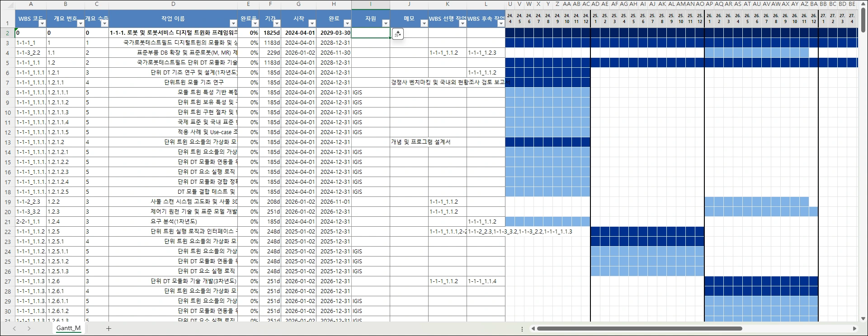Image resolution: width=868 pixels, height=336 pixels.
Task: Click the vertical scrollbar up arrow
Action: [x=863, y=4]
